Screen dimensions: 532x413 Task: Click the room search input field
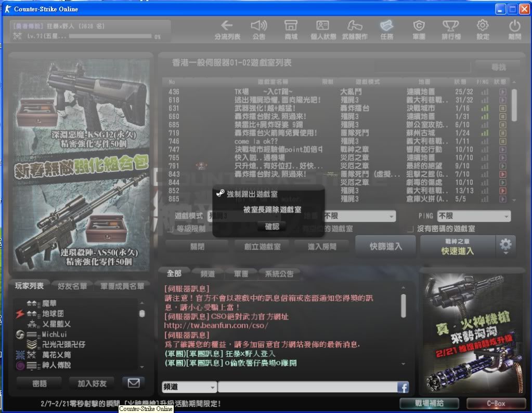point(422,67)
